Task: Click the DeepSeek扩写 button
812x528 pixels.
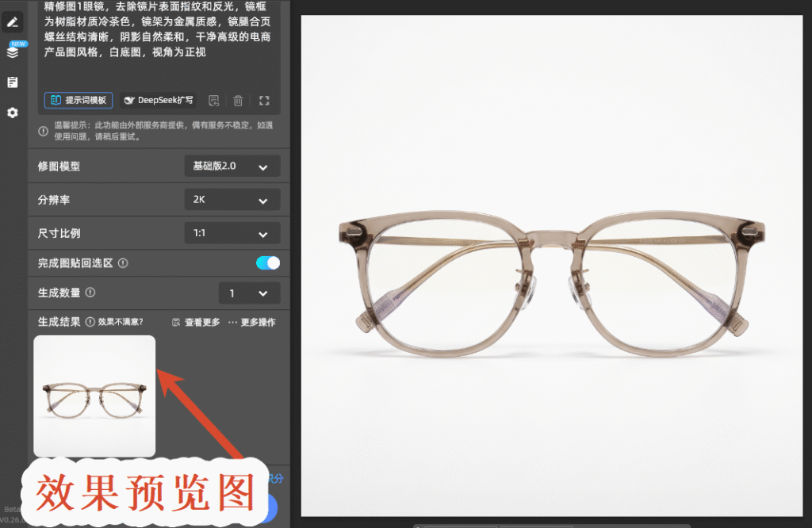Action: coord(159,100)
